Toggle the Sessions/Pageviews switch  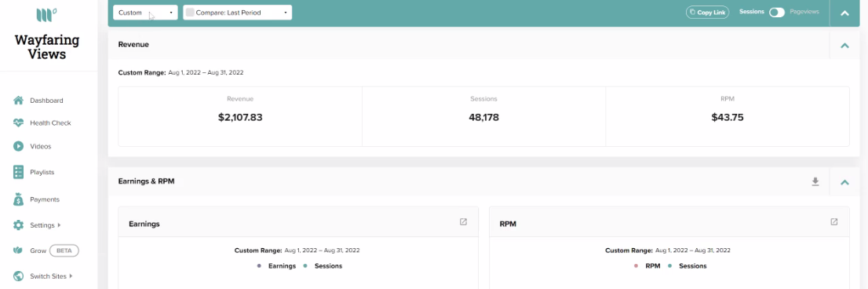[777, 13]
